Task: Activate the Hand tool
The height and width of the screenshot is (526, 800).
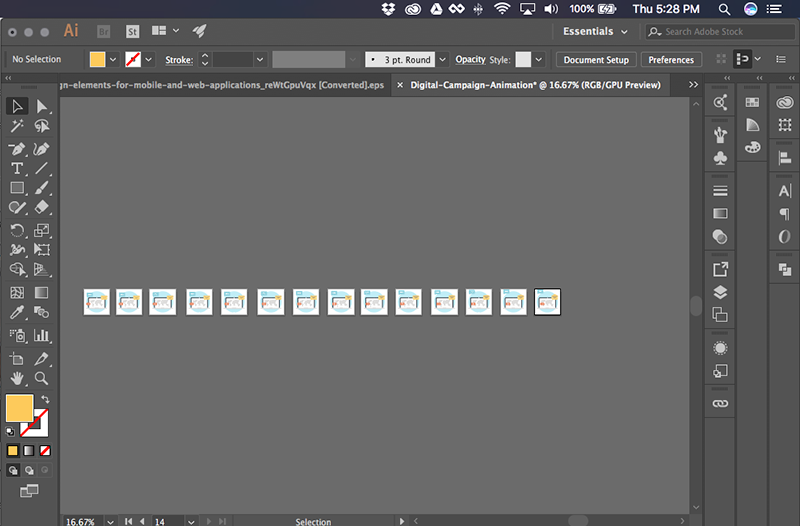Action: point(17,379)
